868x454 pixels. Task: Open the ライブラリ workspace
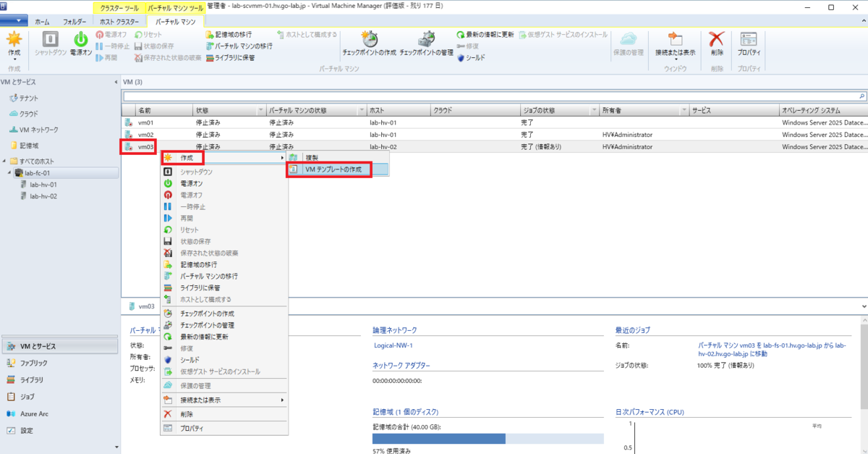pos(59,379)
